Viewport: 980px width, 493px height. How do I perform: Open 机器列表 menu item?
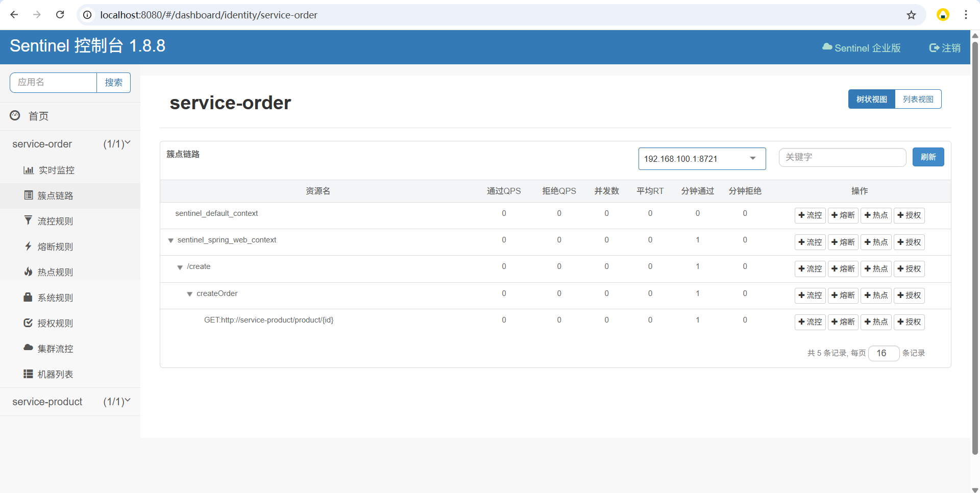70,374
